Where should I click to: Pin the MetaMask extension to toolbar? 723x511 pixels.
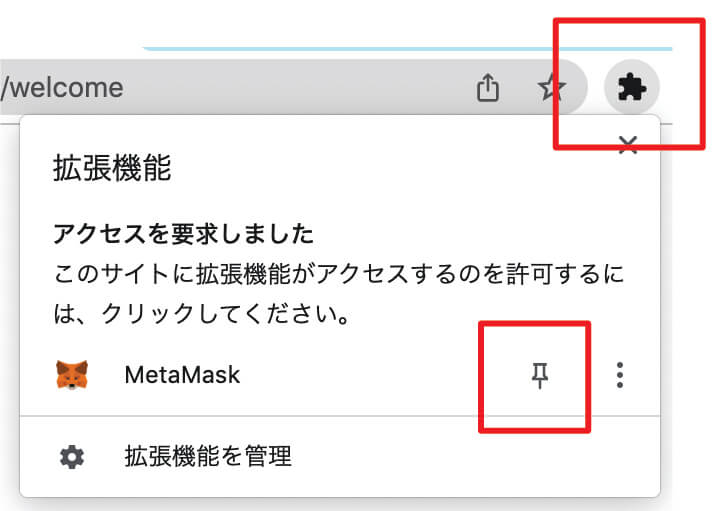[x=539, y=375]
